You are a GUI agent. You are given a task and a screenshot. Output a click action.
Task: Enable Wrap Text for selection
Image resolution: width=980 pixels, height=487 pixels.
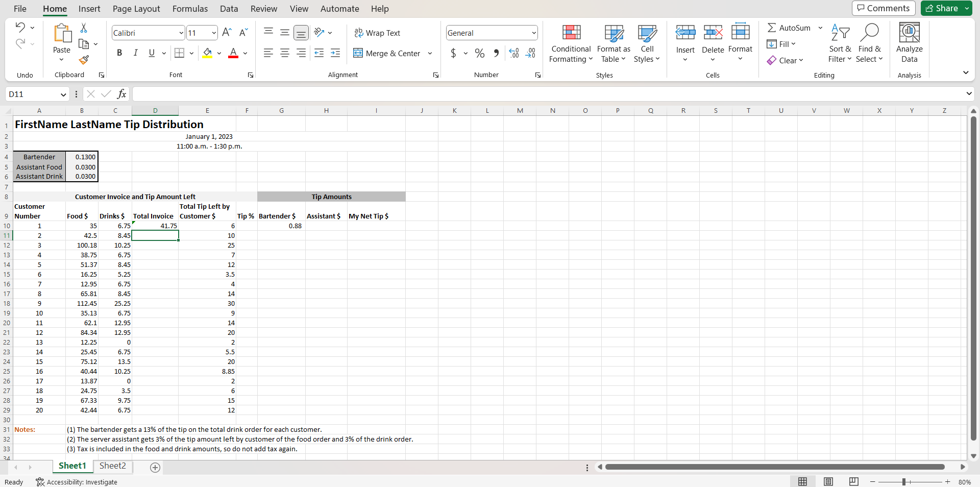point(378,33)
